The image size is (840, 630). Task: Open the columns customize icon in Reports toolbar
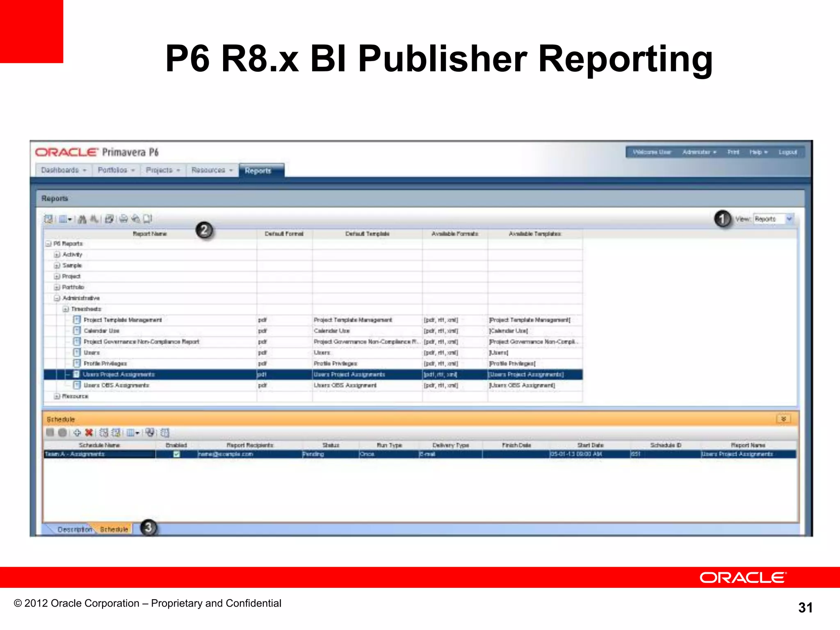tap(65, 219)
